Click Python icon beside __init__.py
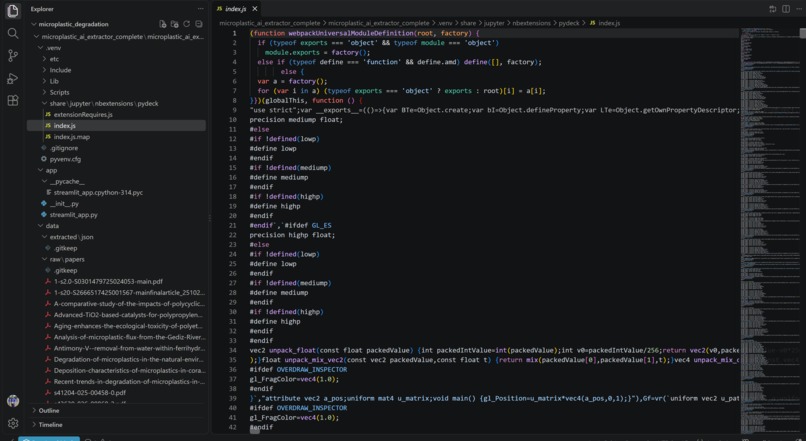806x441 pixels. [44, 204]
